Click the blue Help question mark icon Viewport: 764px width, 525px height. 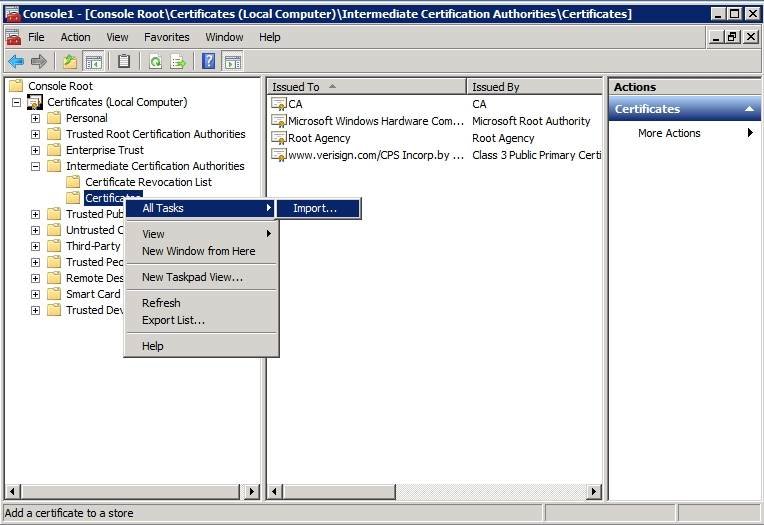(x=209, y=61)
